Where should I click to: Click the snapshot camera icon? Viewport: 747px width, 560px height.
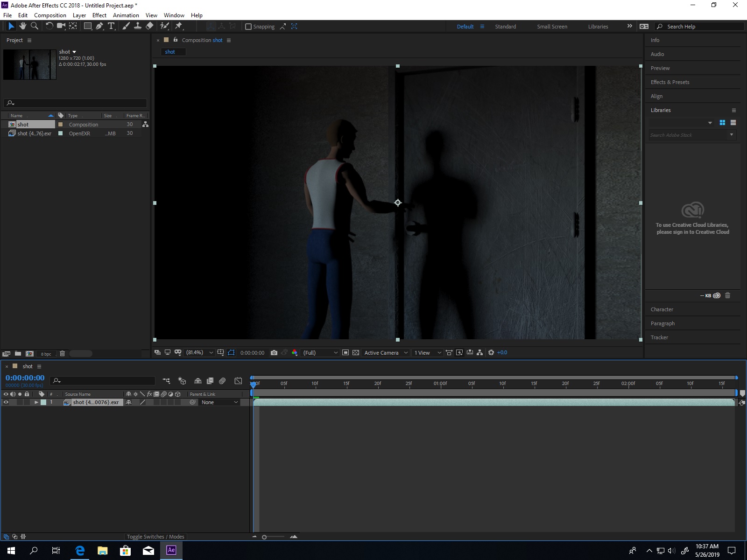[274, 353]
